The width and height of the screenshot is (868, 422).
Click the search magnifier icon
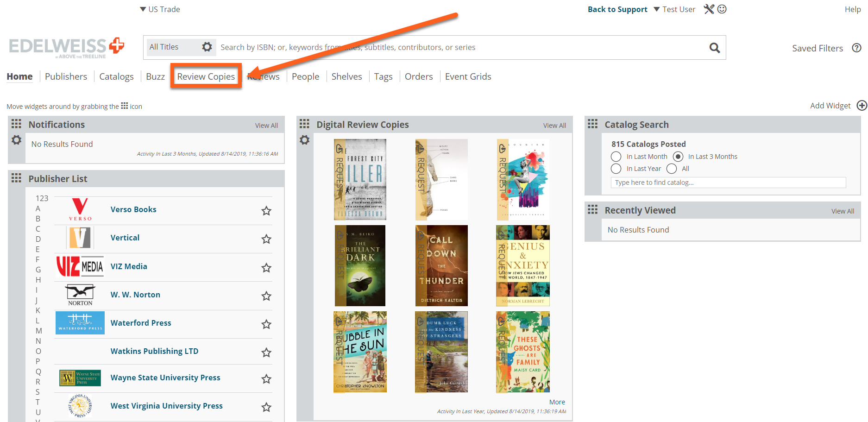(715, 48)
